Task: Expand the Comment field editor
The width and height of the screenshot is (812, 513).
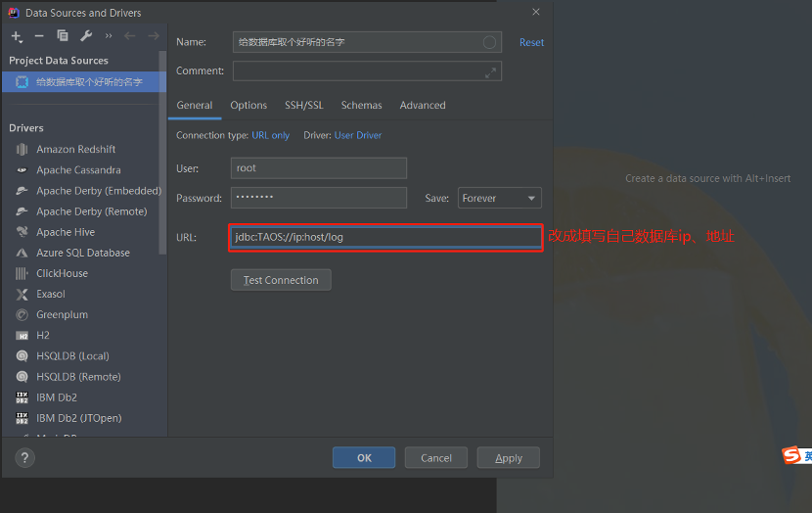Action: [490, 73]
